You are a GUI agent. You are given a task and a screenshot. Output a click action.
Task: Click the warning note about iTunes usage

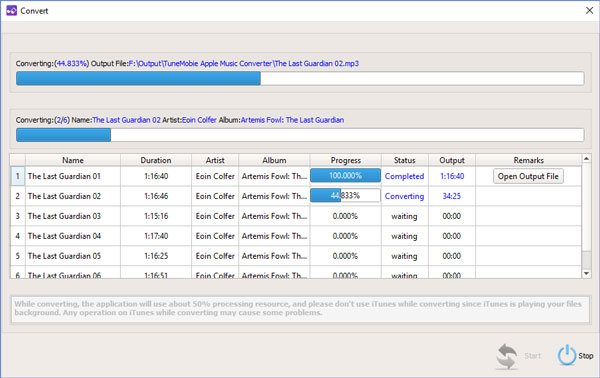(300, 309)
